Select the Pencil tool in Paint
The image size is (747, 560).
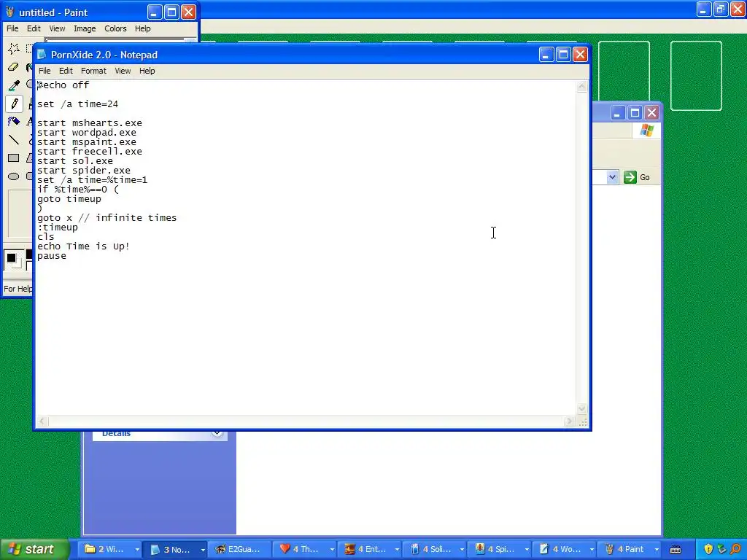click(14, 104)
